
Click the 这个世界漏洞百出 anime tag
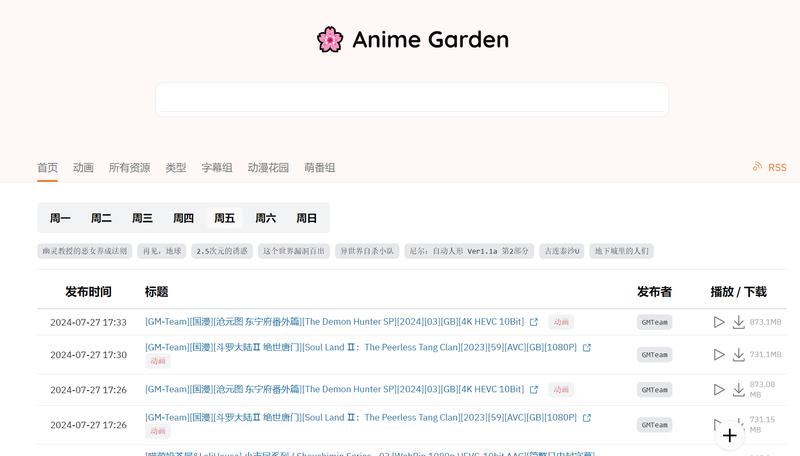pyautogui.click(x=294, y=251)
